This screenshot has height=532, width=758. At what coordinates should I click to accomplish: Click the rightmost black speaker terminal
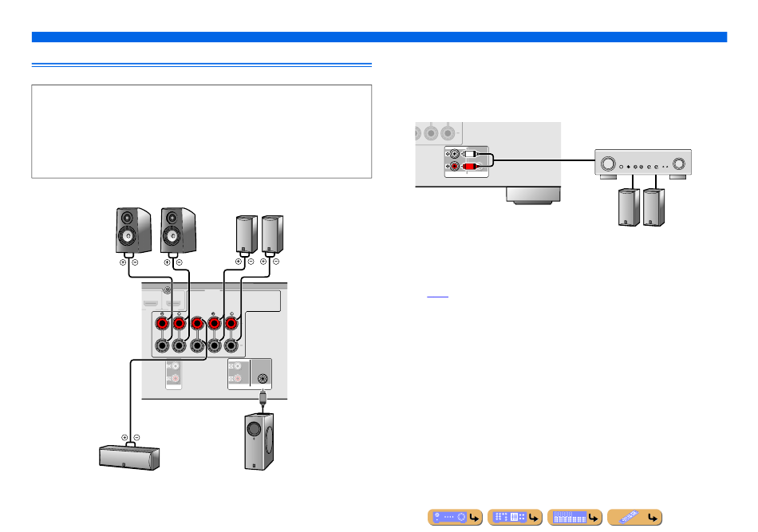coord(232,347)
